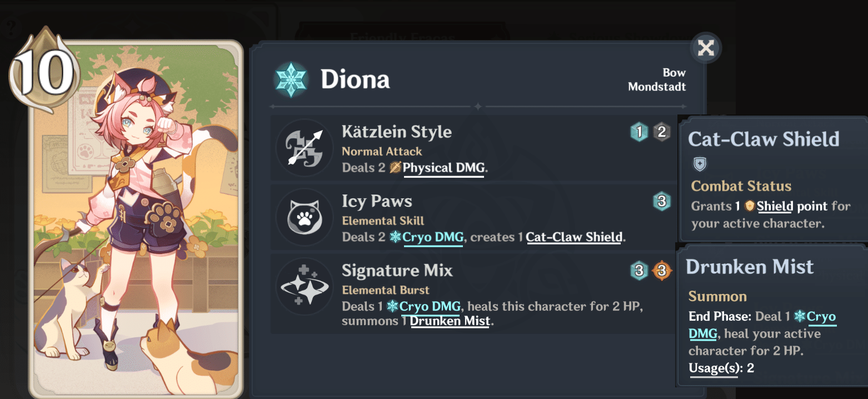Click the Signature Mix Elemental Burst sparkle icon
The width and height of the screenshot is (868, 399).
pyautogui.click(x=305, y=287)
